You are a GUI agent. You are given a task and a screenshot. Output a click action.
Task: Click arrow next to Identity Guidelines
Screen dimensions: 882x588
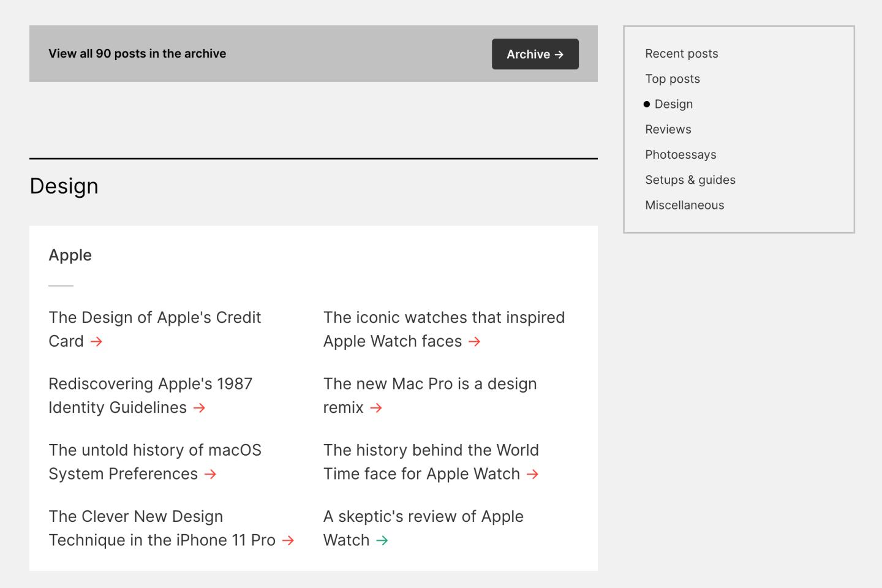click(x=199, y=408)
